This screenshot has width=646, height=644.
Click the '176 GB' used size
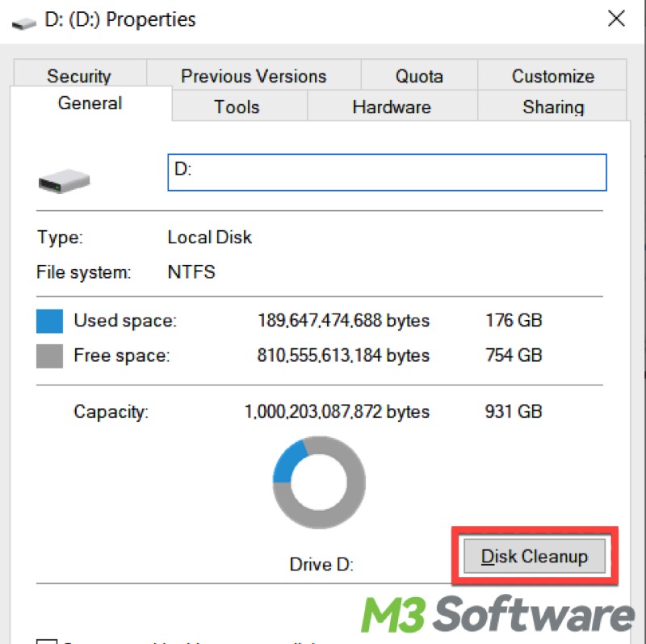[514, 320]
